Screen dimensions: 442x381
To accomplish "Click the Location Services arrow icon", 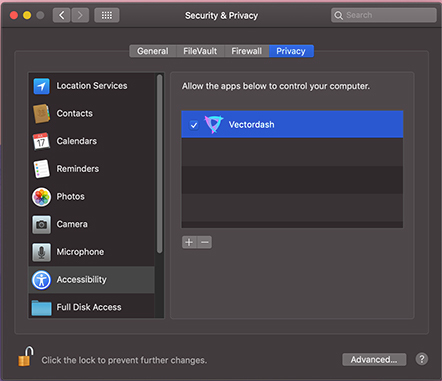I will coord(41,86).
